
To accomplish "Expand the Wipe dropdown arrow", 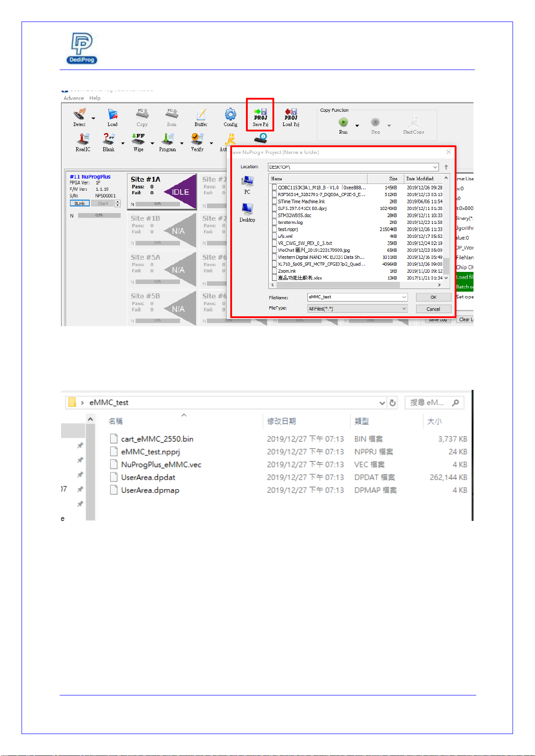I will [153, 144].
